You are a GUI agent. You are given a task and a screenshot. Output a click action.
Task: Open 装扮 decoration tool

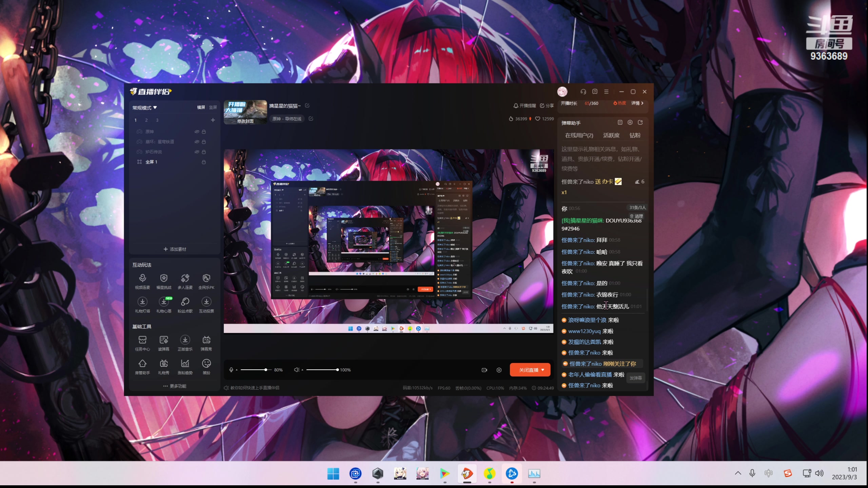pos(206,367)
